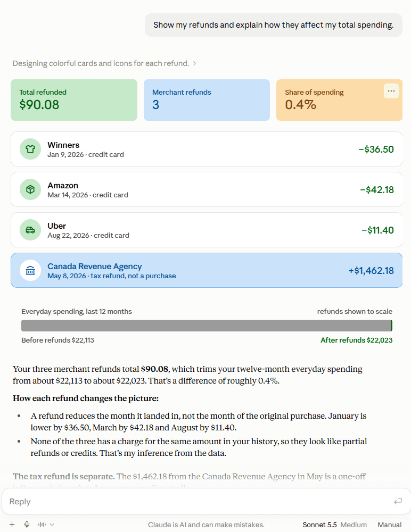Click 'refunds shown to scale' label
411x532 pixels.
coord(355,311)
